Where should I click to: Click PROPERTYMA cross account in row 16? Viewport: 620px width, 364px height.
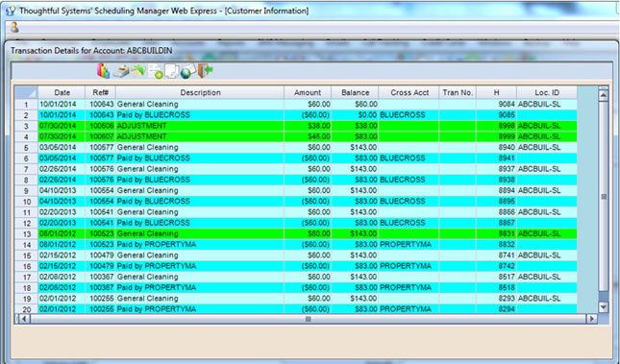pyautogui.click(x=406, y=266)
